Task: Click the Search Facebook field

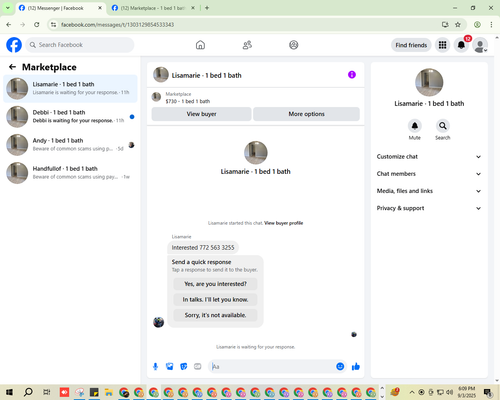Action: [x=80, y=45]
